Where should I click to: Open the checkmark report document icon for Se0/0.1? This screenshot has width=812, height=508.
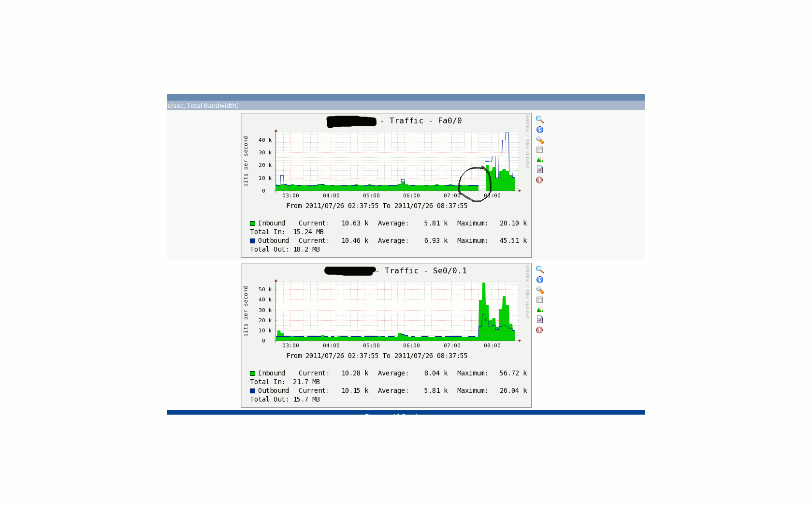point(540,319)
